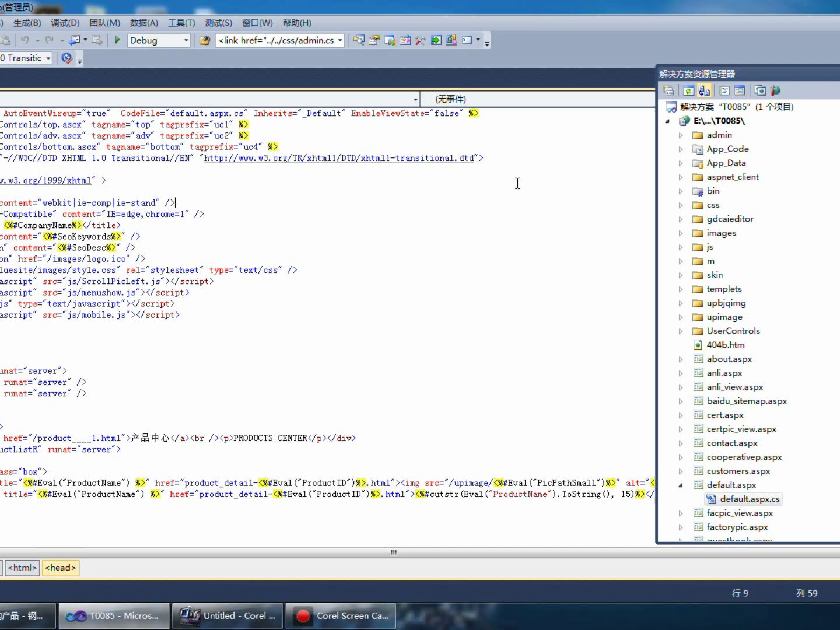
Task: Expand the App_Code folder node
Action: pos(680,149)
